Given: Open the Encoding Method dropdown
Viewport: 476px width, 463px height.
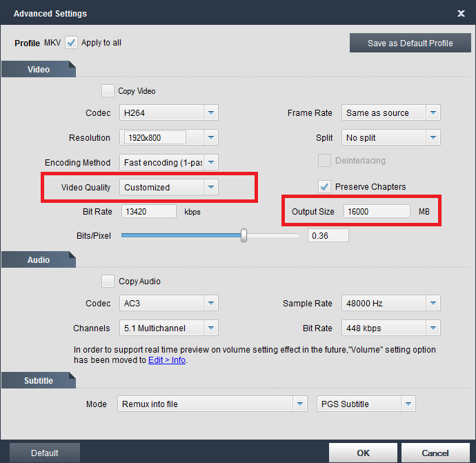Looking at the screenshot, I should [x=211, y=163].
